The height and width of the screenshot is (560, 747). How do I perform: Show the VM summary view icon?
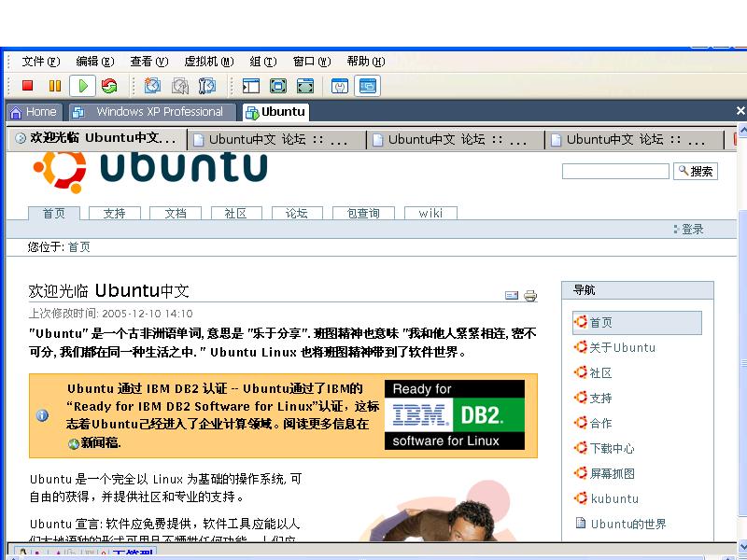click(x=340, y=86)
